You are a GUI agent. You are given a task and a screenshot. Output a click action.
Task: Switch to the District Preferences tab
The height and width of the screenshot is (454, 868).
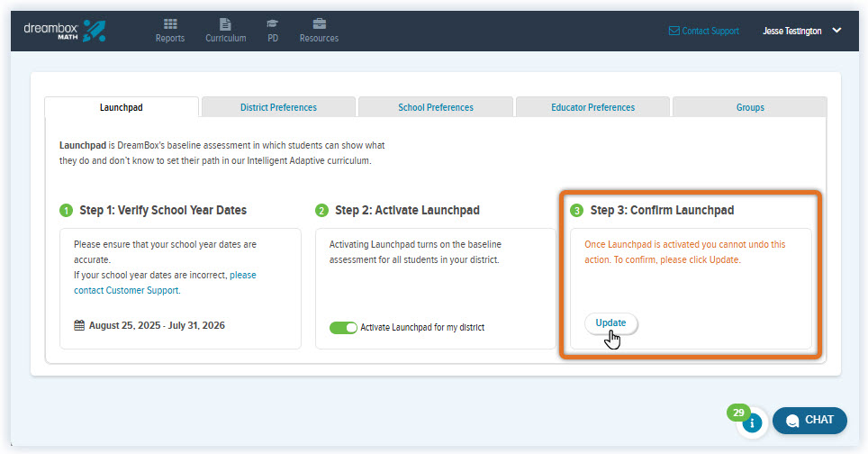point(278,107)
